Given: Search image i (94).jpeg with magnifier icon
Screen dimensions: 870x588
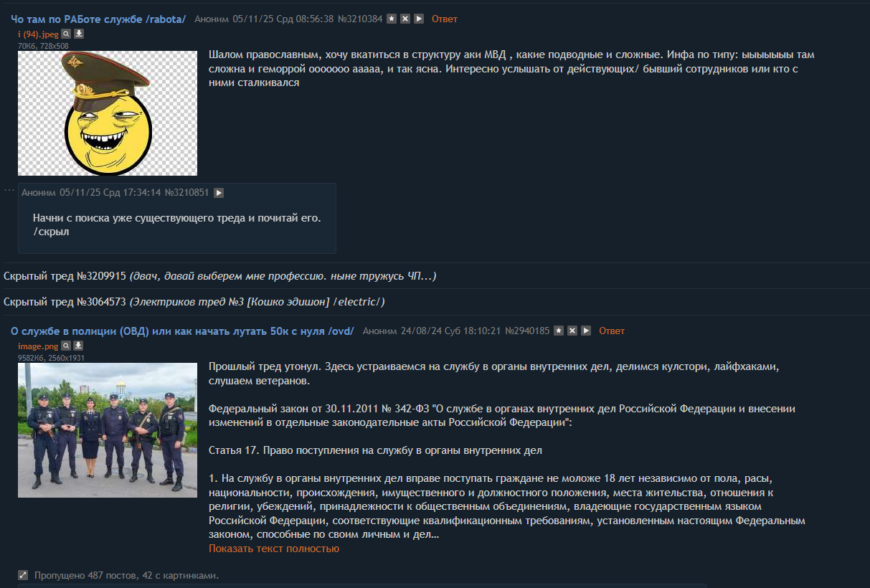Looking at the screenshot, I should tap(66, 34).
